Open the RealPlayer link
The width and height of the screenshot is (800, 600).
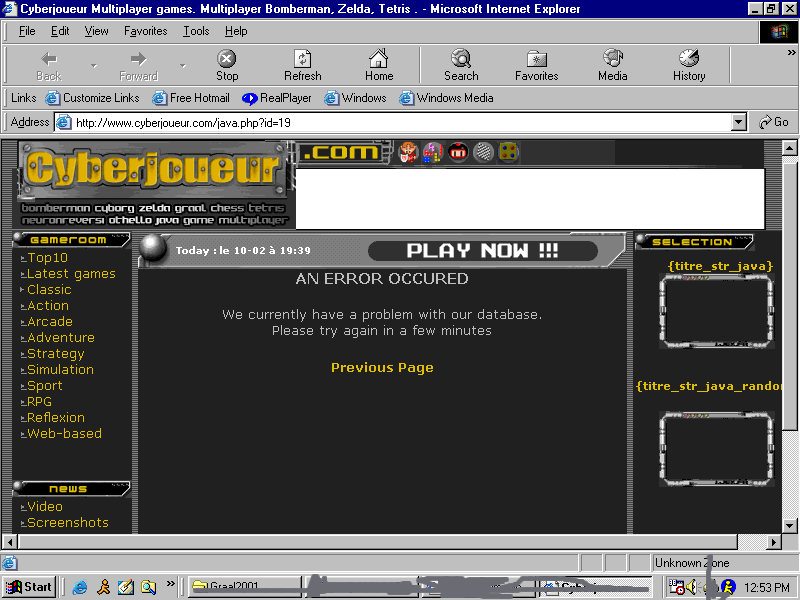click(x=277, y=98)
